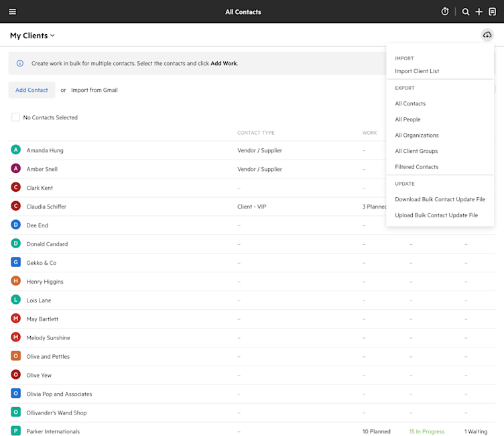This screenshot has height=436, width=504.
Task: Click Amber Snell's Vendor / Supplier type
Action: point(259,169)
